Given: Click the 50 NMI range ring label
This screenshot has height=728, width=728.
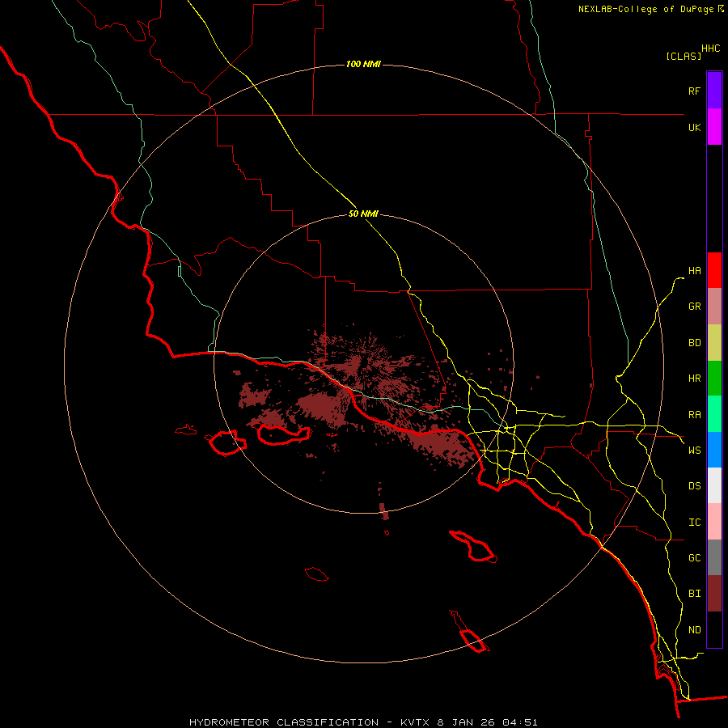Looking at the screenshot, I should coord(363,214).
